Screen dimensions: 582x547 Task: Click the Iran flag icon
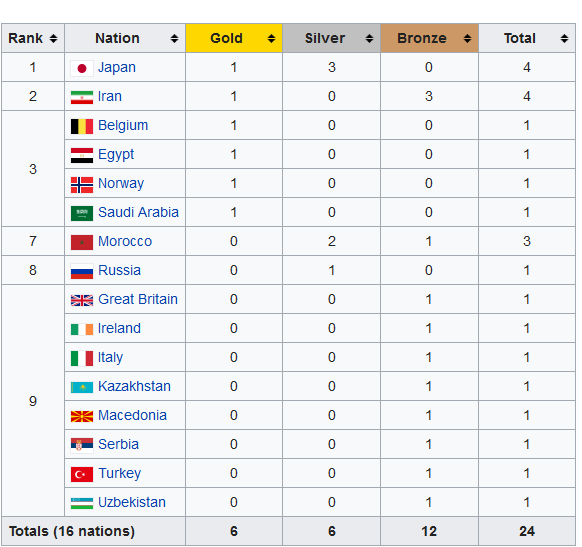[x=82, y=97]
